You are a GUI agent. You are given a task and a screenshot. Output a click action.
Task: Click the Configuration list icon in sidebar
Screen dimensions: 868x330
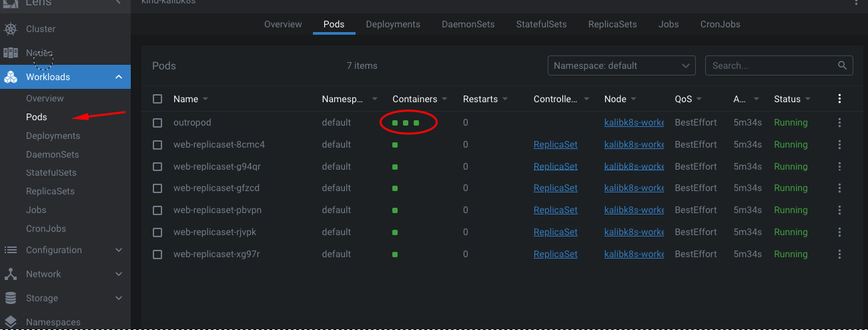tap(11, 250)
